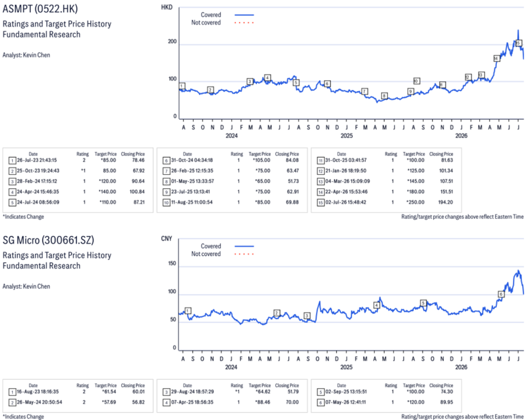526x420 pixels.
Task: Click the closing price 100.84
Action: tap(137, 192)
